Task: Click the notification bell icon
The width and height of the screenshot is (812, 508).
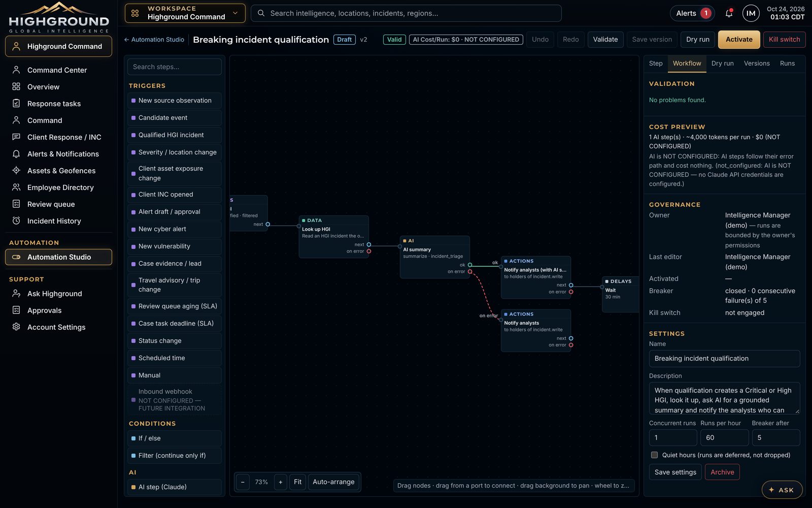Action: coord(729,13)
